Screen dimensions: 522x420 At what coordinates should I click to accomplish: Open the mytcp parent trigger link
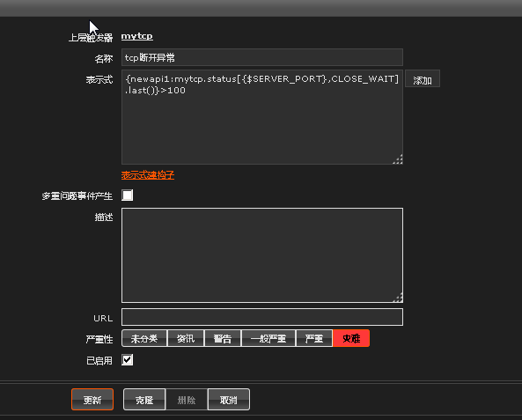(136, 36)
